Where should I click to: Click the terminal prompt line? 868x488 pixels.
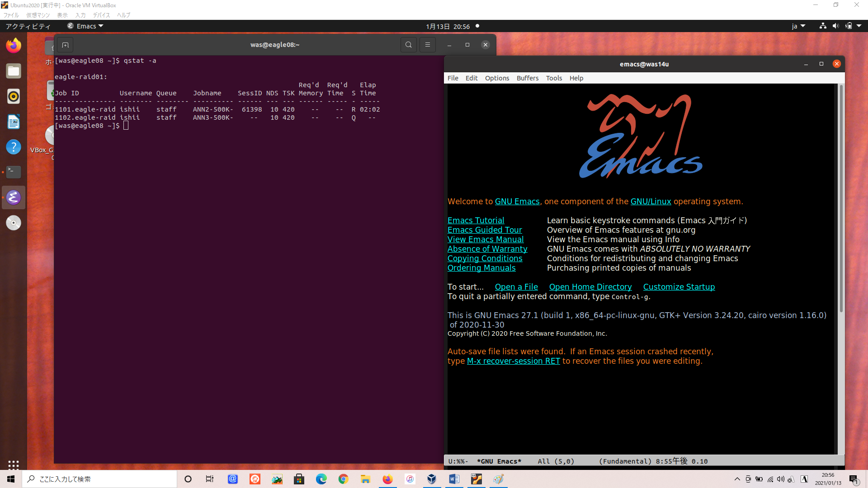coord(92,126)
